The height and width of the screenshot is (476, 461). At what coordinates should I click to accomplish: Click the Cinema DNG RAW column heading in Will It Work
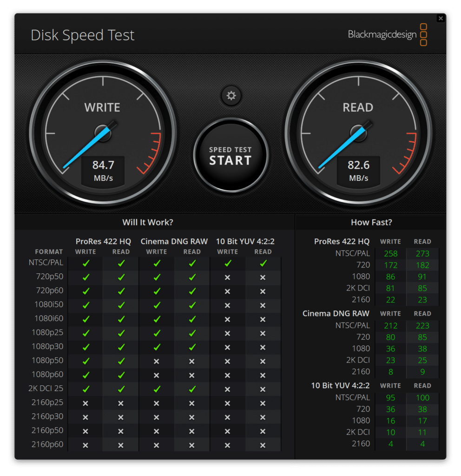click(x=174, y=241)
